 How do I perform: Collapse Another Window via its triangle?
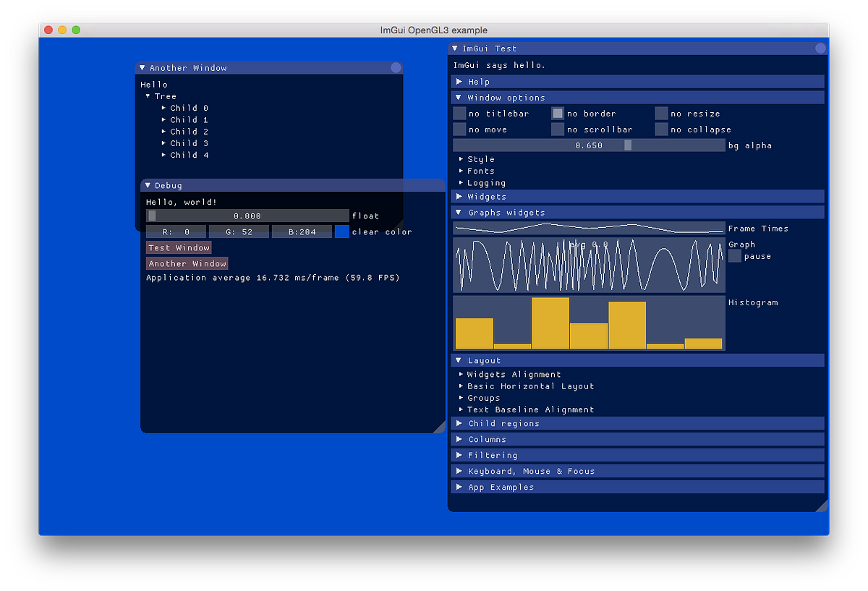click(x=142, y=67)
